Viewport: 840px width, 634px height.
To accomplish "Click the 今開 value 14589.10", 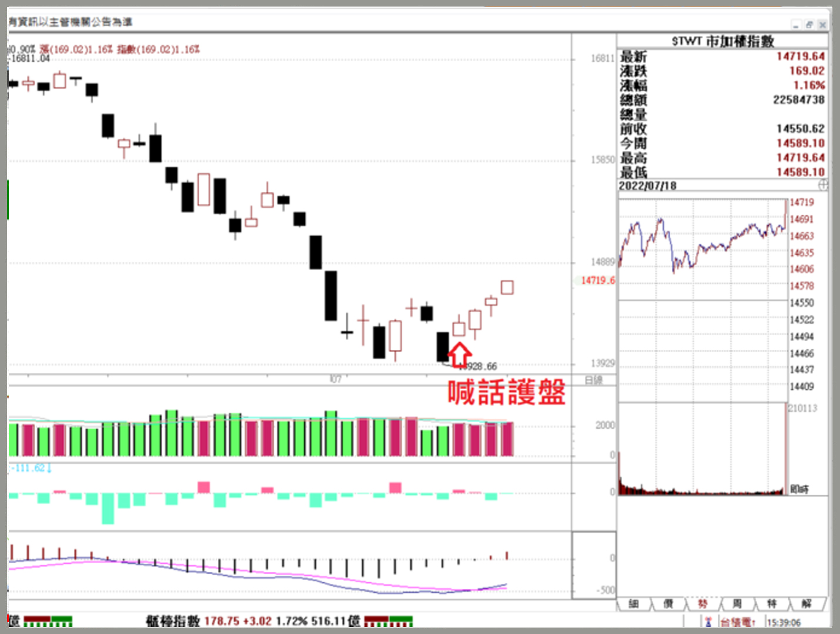I will point(801,143).
